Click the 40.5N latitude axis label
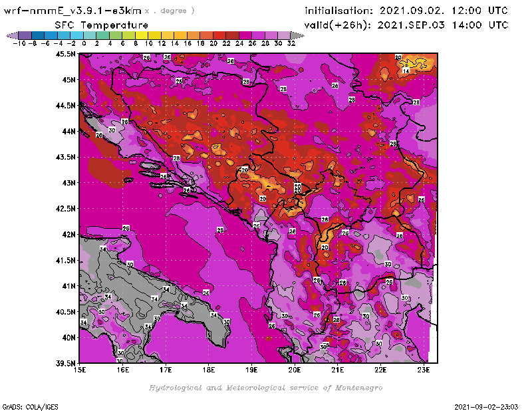The width and height of the screenshot is (532, 411). tap(65, 312)
